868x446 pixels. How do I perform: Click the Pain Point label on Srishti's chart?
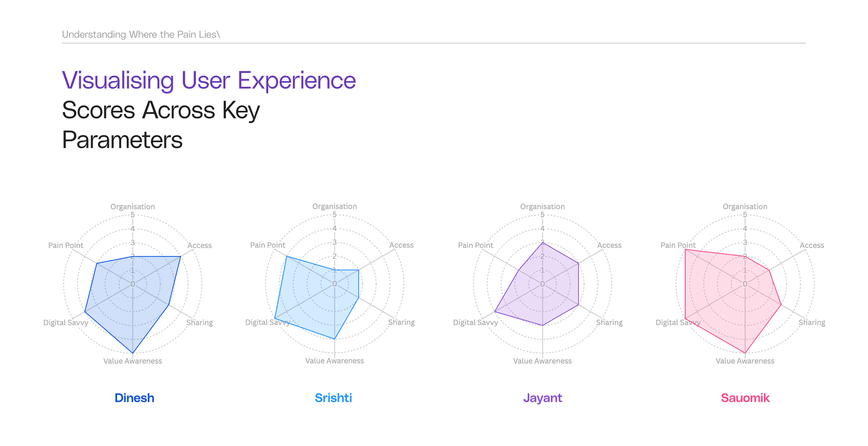click(267, 245)
